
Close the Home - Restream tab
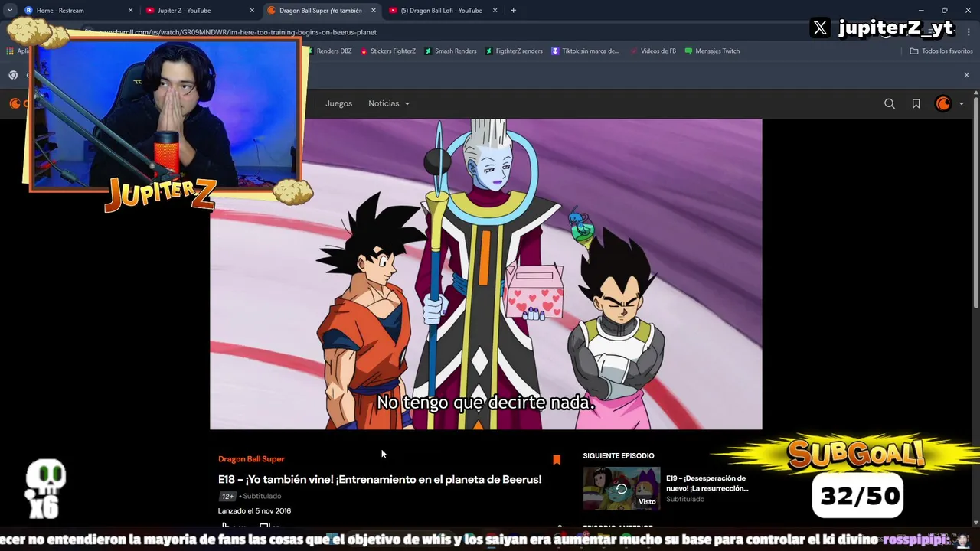[130, 11]
